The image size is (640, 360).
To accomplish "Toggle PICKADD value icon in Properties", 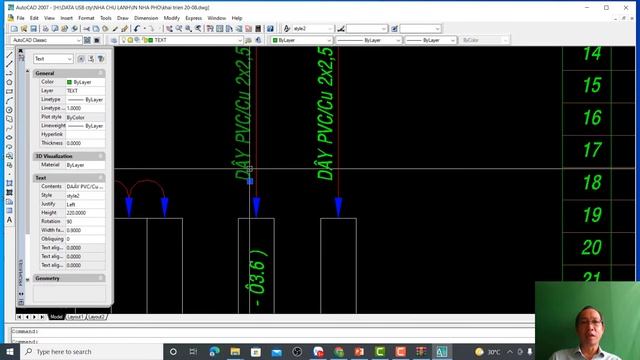I will (x=81, y=59).
